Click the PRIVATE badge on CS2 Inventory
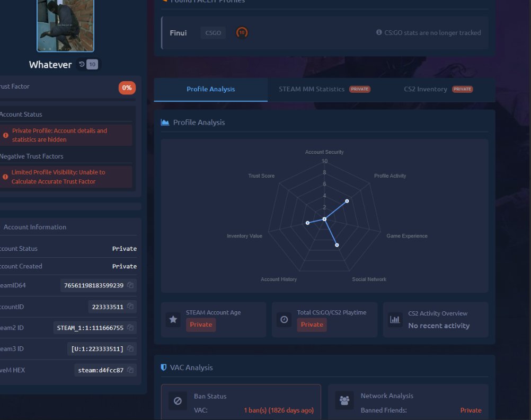The height and width of the screenshot is (420, 531). [463, 89]
